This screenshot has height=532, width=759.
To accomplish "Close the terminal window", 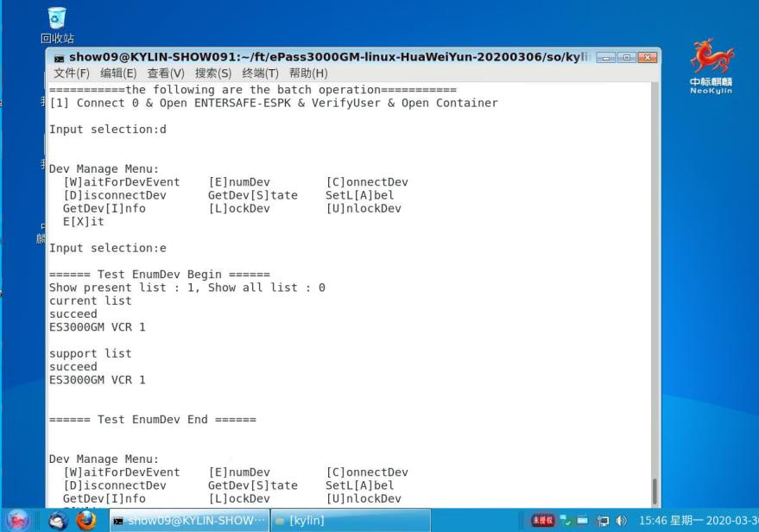I will point(648,58).
